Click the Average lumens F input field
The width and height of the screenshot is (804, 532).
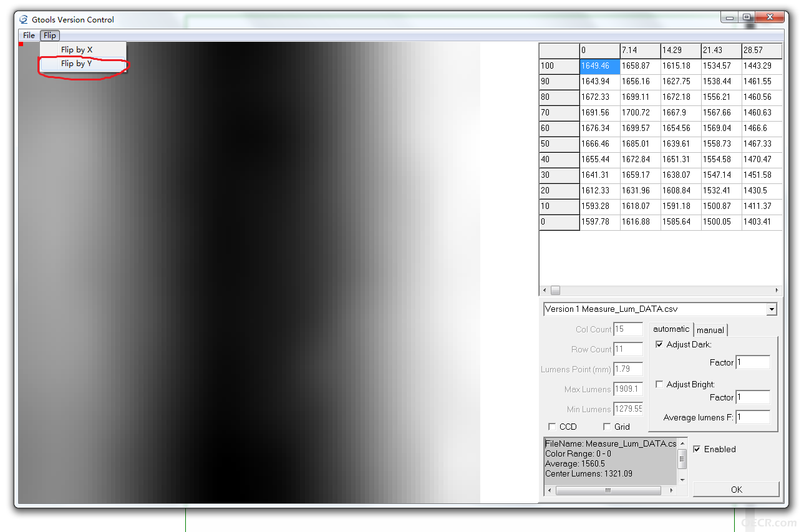753,417
